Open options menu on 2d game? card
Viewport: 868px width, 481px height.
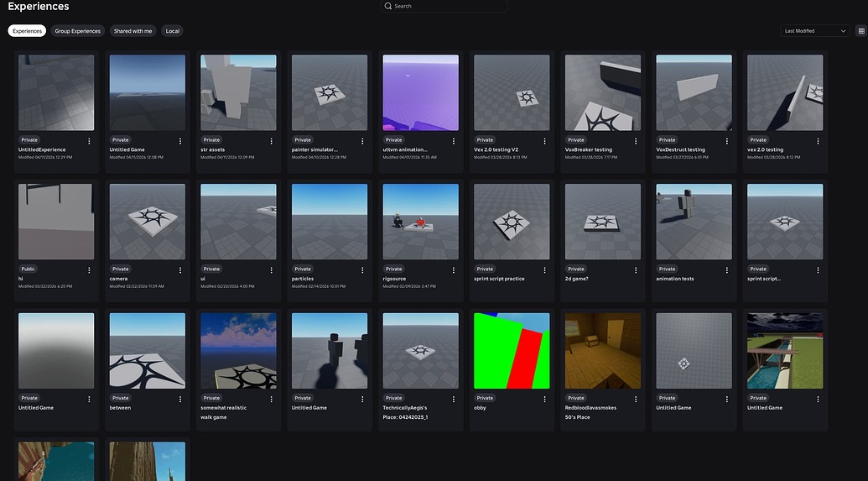tap(636, 270)
